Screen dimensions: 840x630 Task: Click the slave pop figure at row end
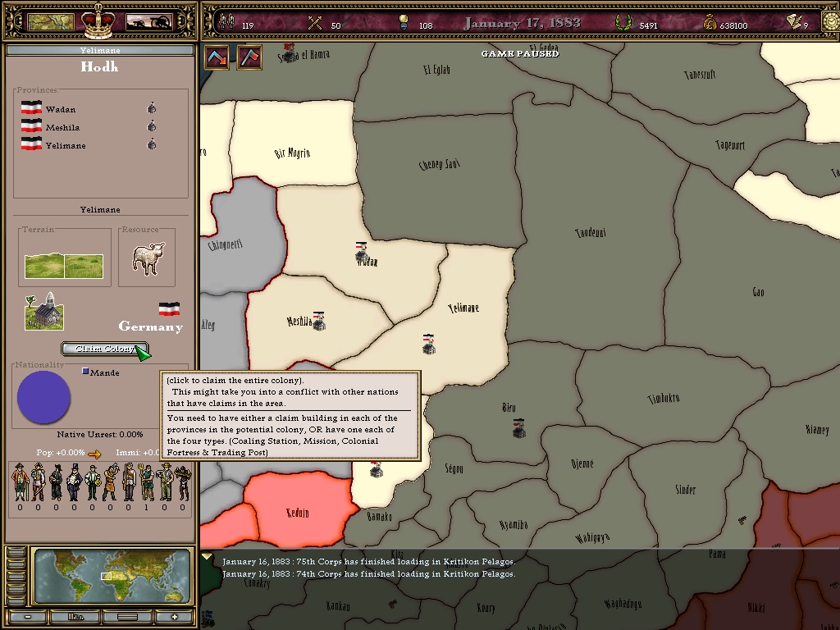pos(183,482)
